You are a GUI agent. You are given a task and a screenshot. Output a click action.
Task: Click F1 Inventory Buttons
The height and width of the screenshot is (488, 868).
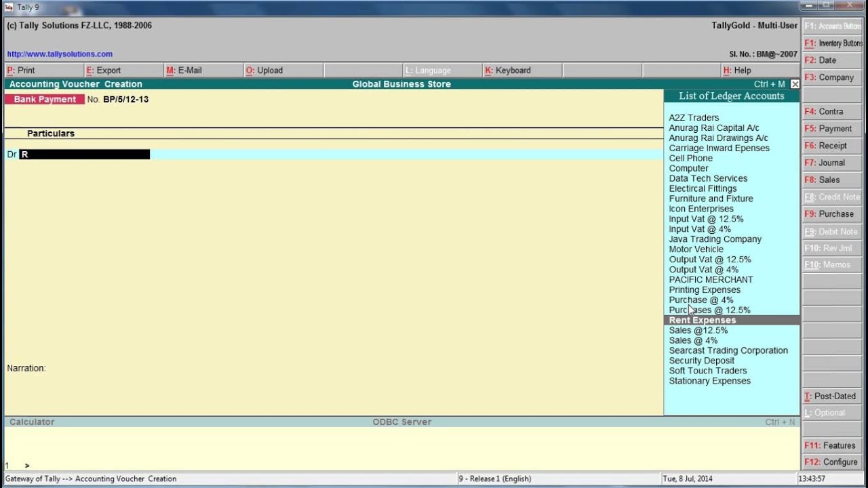[832, 43]
